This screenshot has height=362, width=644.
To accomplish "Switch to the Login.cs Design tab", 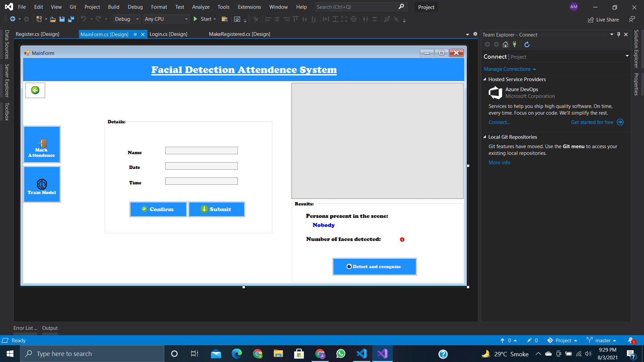I will [168, 34].
